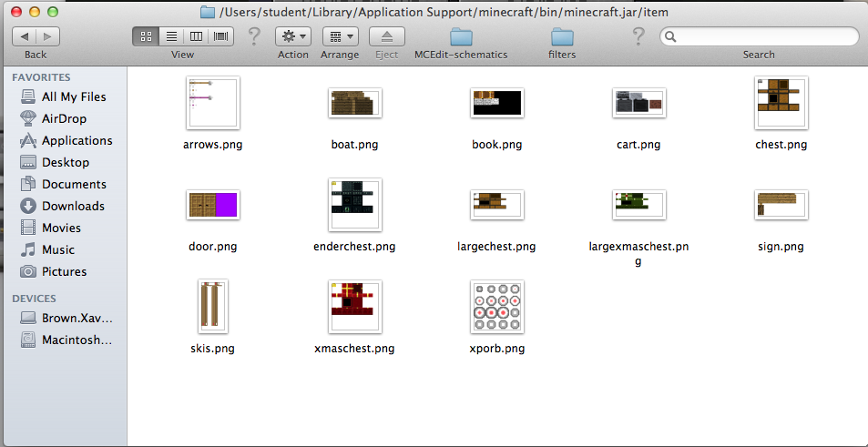Click the xmaschest.png file name
This screenshot has width=868, height=447.
(x=354, y=349)
